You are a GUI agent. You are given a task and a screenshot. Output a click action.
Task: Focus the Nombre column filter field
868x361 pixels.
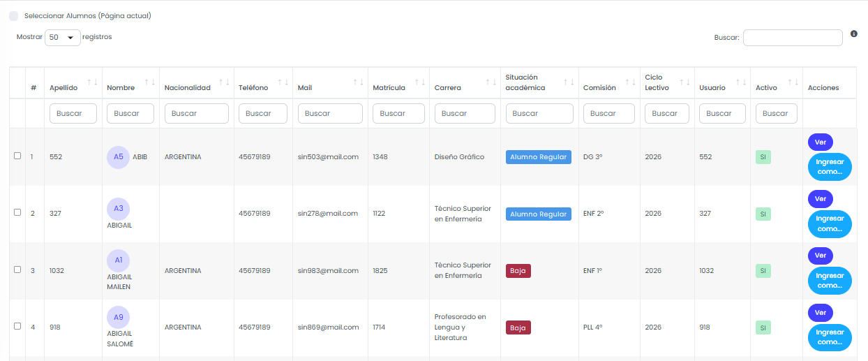tap(130, 113)
